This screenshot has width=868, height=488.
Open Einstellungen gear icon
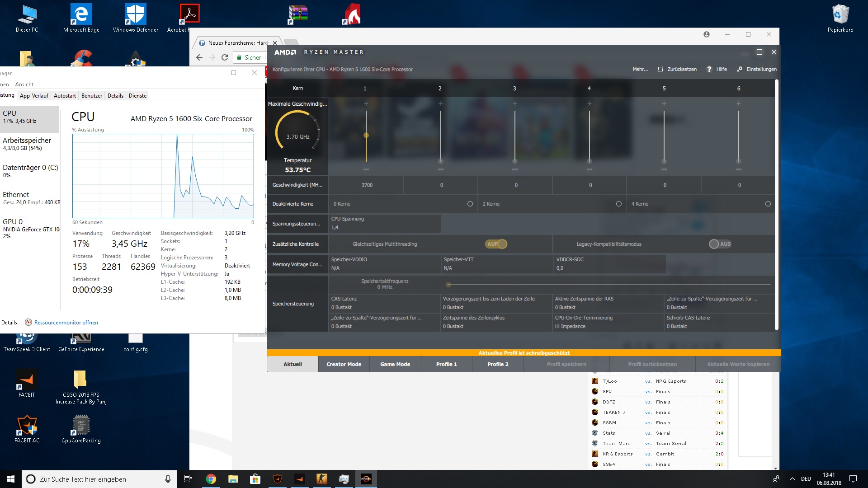pyautogui.click(x=740, y=69)
